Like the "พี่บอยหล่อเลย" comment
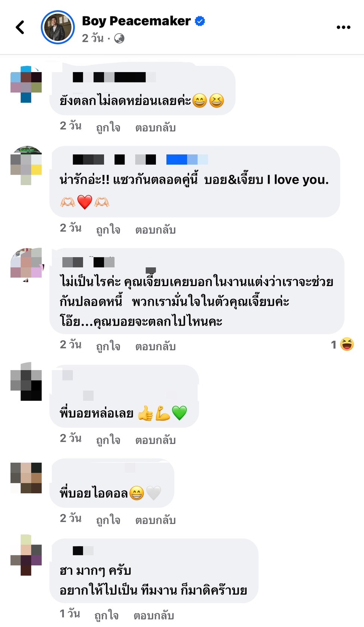This screenshot has width=364, height=627. point(108,440)
